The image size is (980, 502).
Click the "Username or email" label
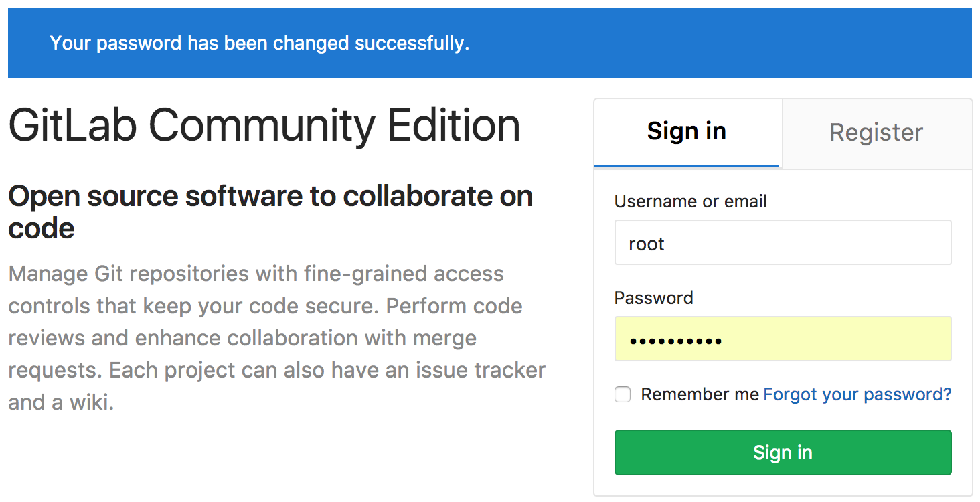pyautogui.click(x=690, y=201)
